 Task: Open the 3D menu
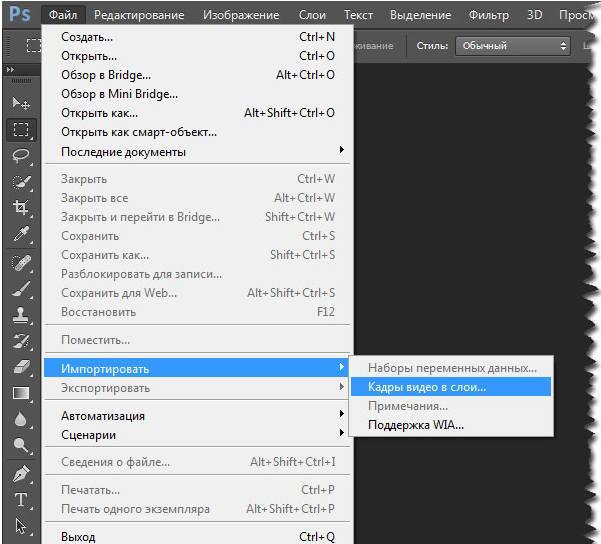(x=534, y=15)
